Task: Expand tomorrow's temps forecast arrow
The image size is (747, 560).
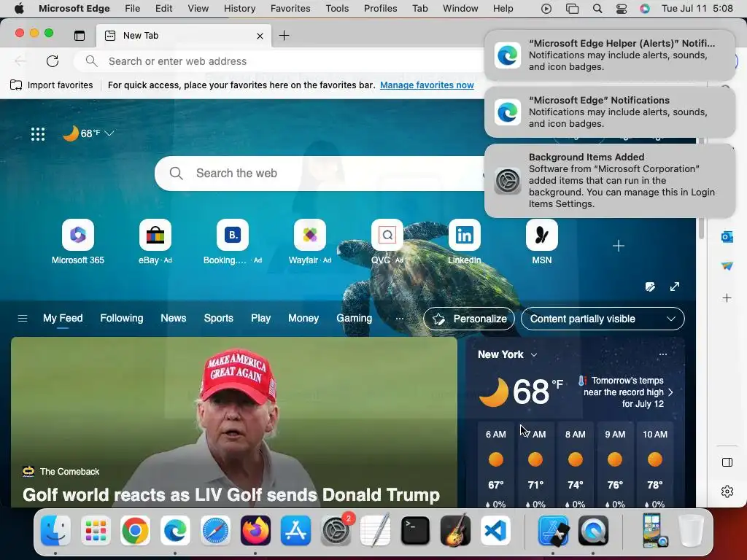Action: click(x=670, y=392)
